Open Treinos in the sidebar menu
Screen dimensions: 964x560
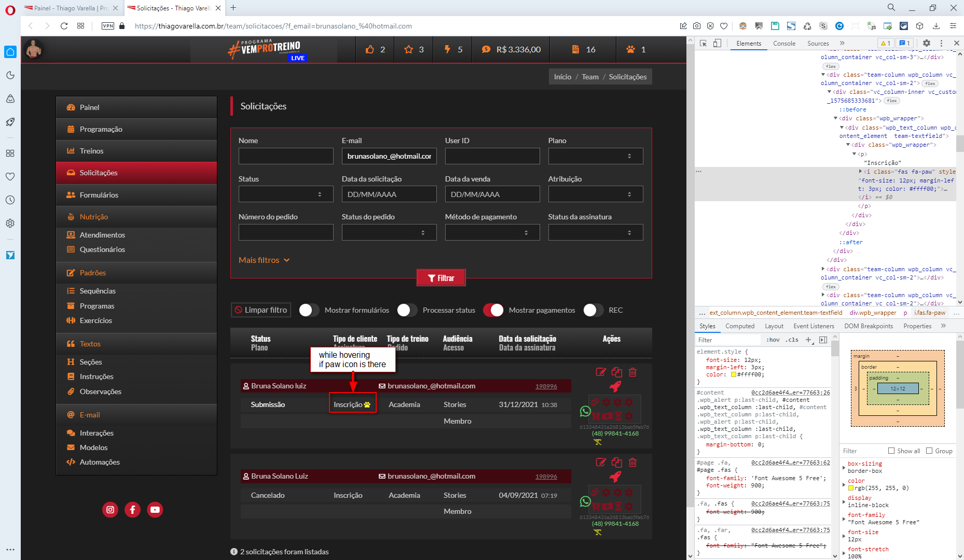click(136, 151)
